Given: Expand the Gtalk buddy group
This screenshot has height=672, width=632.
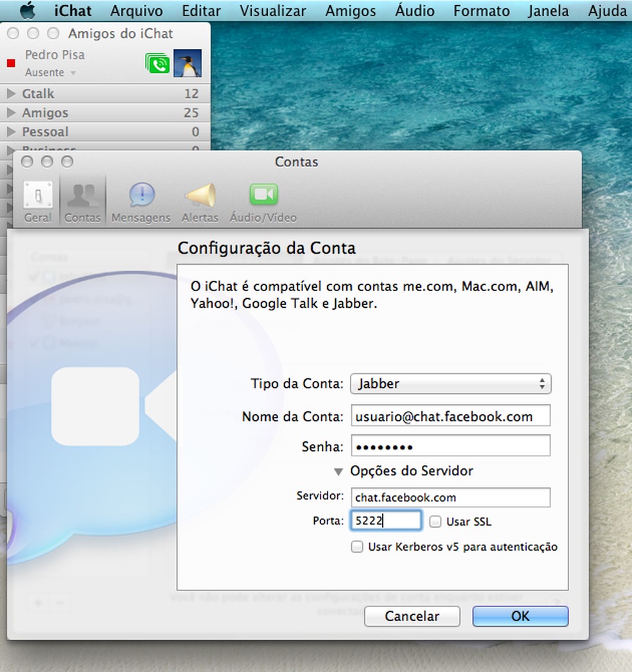Looking at the screenshot, I should (12, 94).
